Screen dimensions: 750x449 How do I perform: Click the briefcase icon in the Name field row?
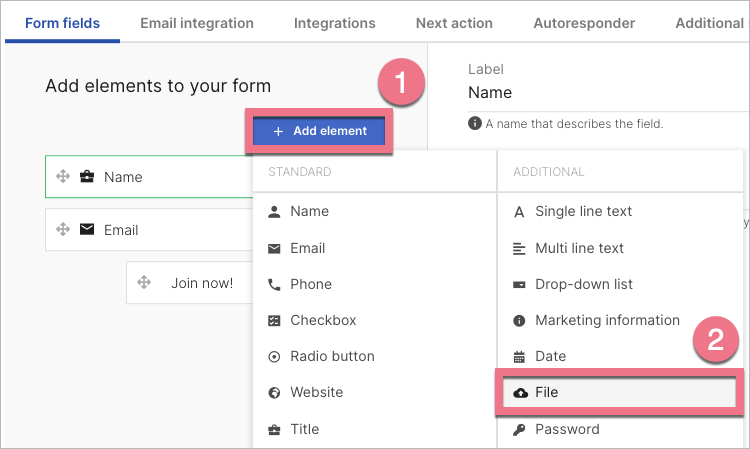87,177
